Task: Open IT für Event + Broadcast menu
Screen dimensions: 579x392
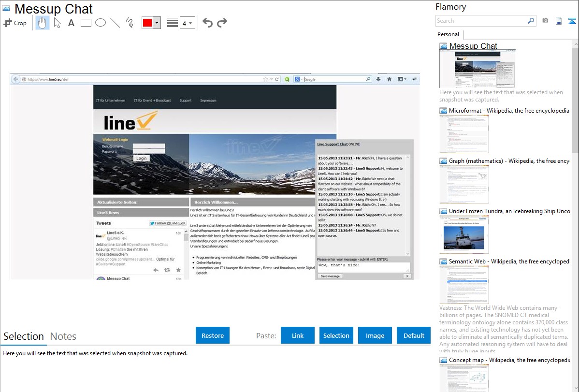Action: (x=152, y=101)
